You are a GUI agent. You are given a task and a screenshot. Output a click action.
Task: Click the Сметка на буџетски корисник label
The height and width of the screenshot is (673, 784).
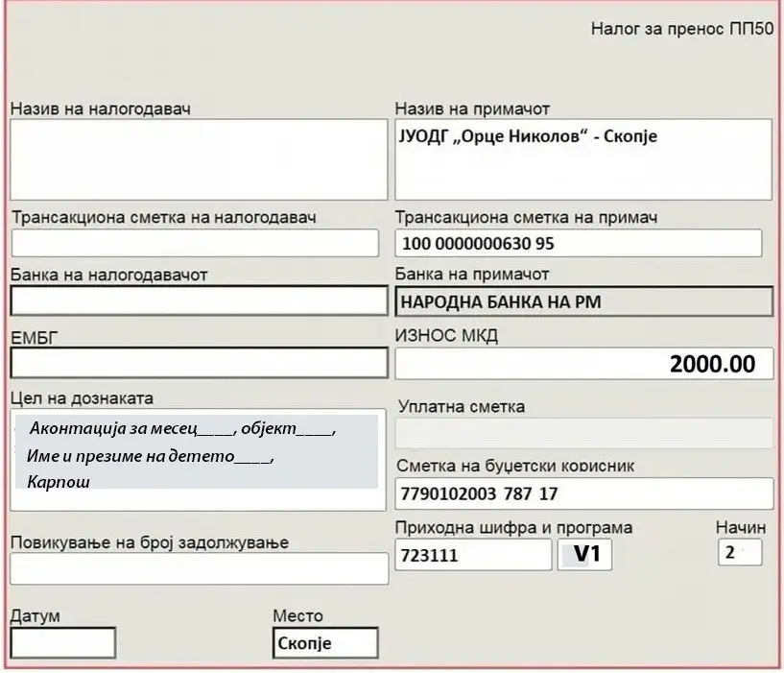515,466
